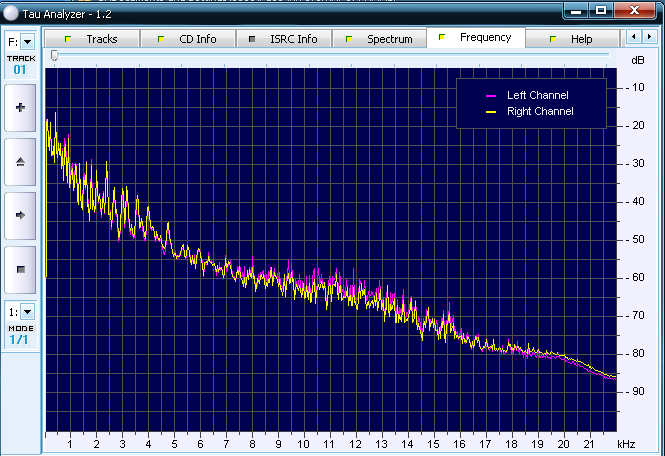Click the track number 01 display
Image resolution: width=665 pixels, height=456 pixels.
click(x=20, y=70)
